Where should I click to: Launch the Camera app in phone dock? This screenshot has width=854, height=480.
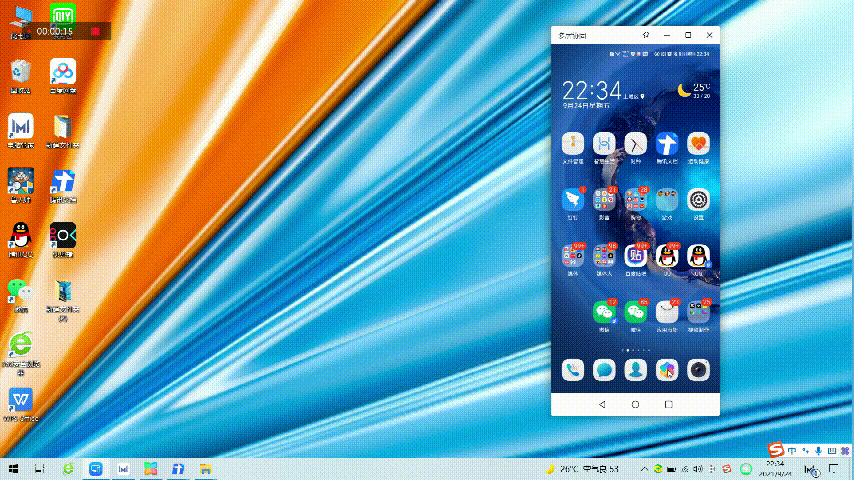point(697,370)
